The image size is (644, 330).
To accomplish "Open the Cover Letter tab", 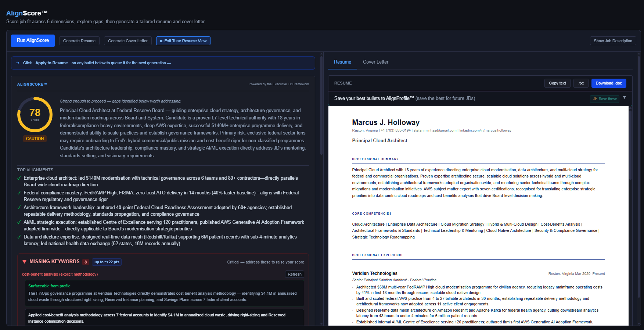I will (x=375, y=62).
